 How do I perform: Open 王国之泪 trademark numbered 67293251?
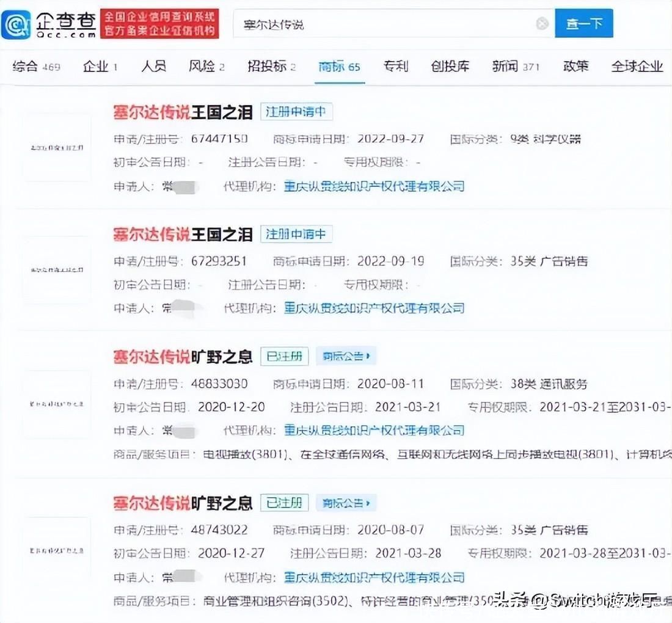pos(183,235)
